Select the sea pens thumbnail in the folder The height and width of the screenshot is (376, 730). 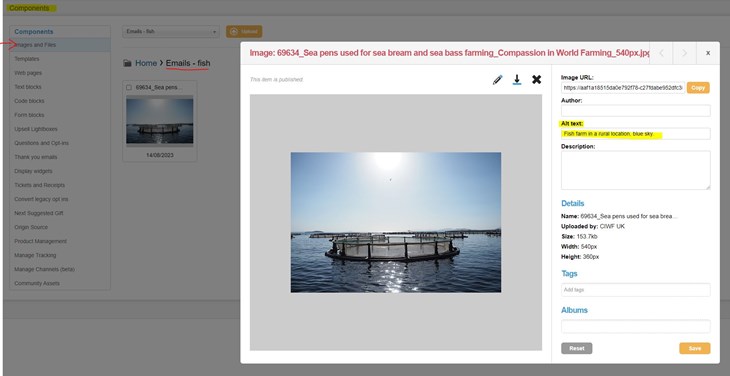point(160,121)
